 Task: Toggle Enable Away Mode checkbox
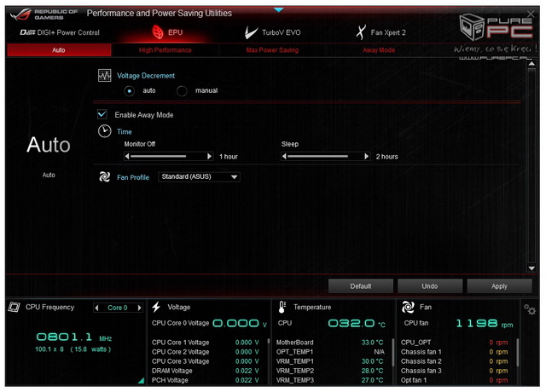point(102,114)
